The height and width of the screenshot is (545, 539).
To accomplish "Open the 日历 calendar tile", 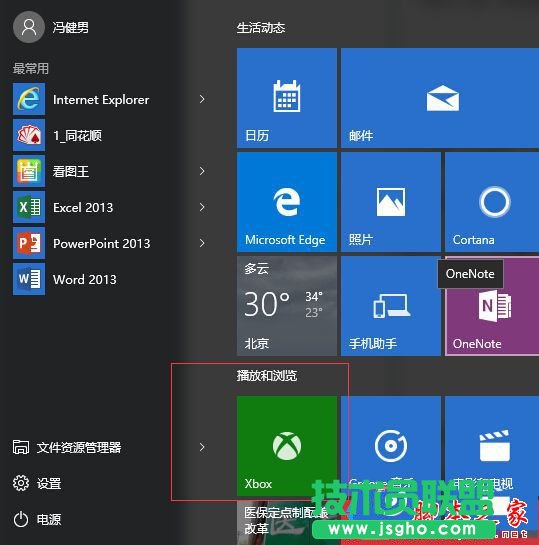I will [287, 98].
